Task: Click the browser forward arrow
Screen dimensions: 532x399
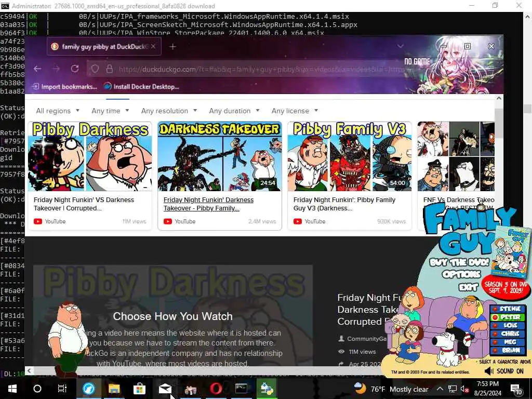Action: click(56, 69)
